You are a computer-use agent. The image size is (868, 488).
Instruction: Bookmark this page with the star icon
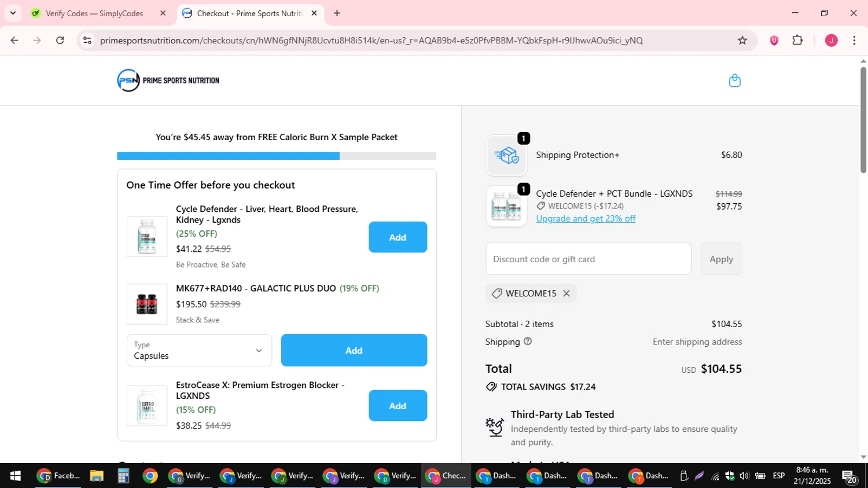click(x=742, y=41)
